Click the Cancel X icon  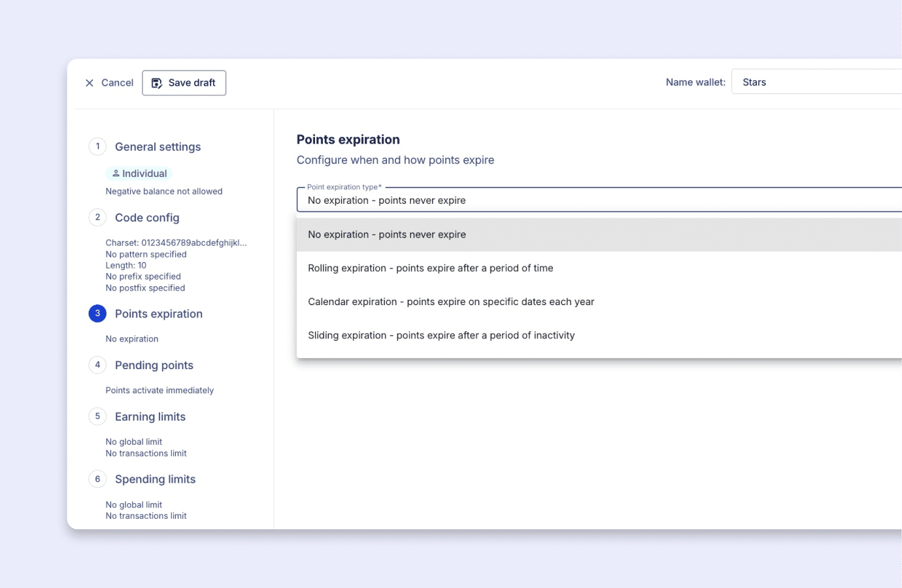[90, 83]
